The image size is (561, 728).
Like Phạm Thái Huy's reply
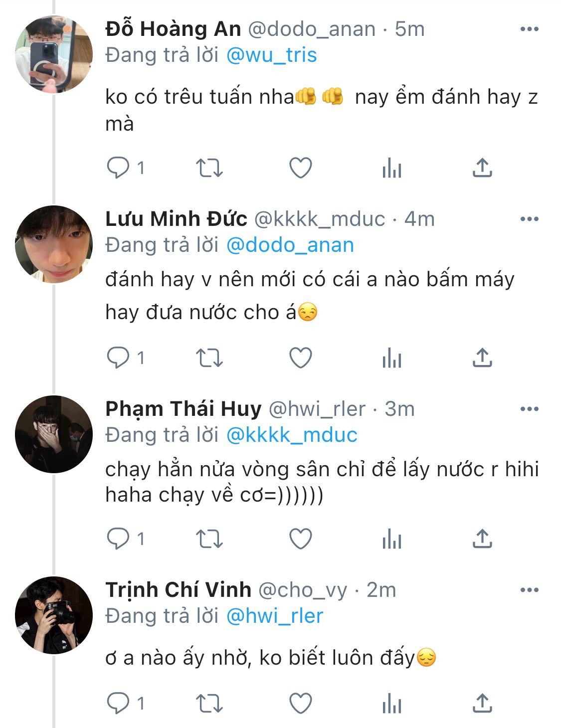[x=301, y=539]
